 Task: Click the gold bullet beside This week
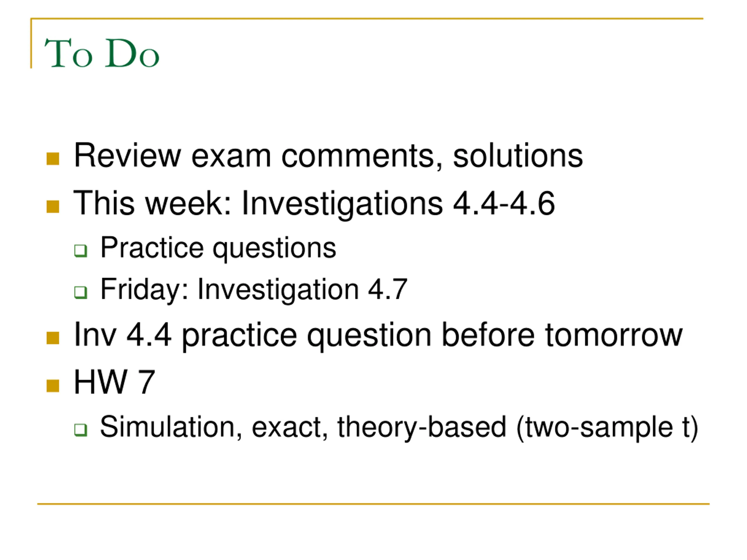(53, 206)
